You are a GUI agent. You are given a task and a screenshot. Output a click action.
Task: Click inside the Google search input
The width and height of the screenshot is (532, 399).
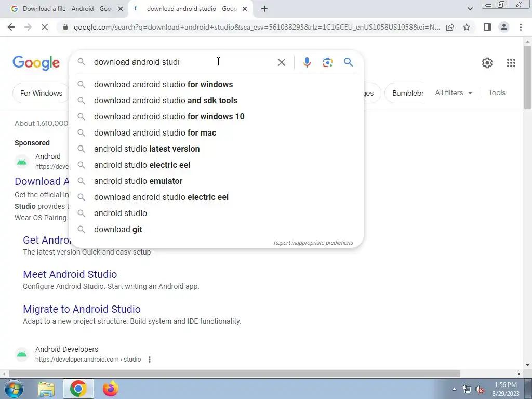tap(183, 62)
